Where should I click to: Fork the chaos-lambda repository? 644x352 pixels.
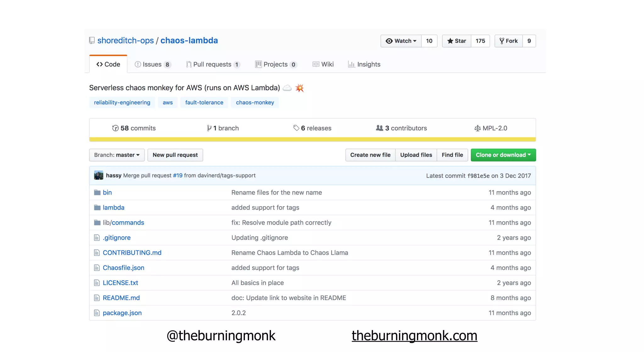[x=508, y=41]
